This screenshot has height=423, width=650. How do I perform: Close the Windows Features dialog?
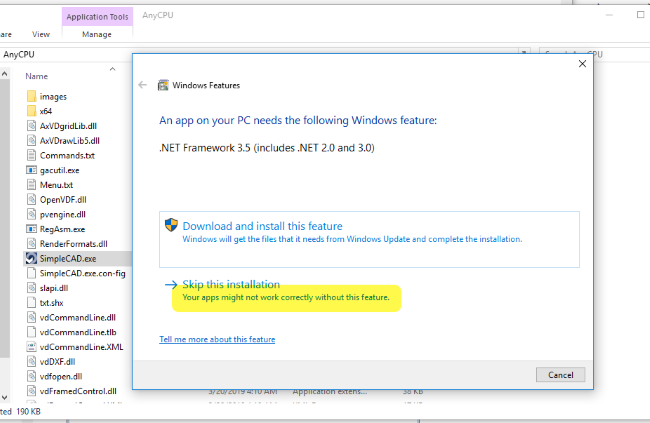(582, 63)
